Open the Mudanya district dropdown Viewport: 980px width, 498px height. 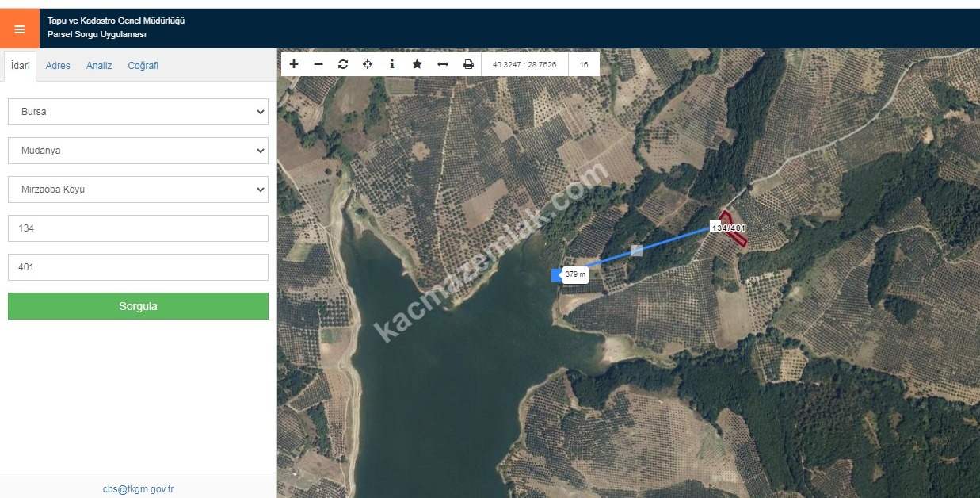click(138, 151)
